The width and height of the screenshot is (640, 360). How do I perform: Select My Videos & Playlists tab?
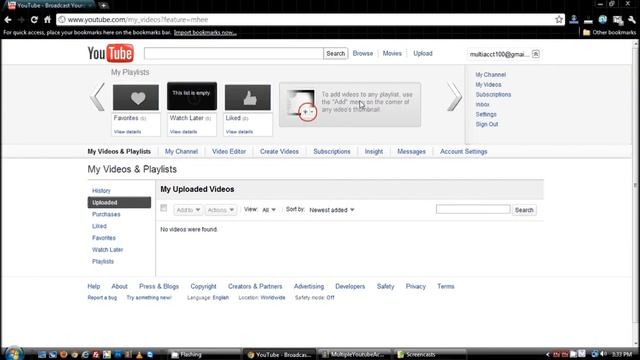pyautogui.click(x=119, y=151)
